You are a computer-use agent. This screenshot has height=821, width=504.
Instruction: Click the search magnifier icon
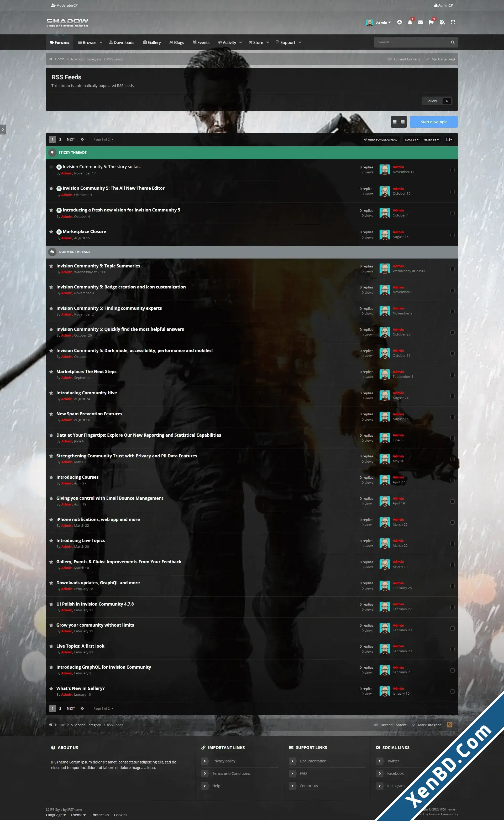[452, 42]
